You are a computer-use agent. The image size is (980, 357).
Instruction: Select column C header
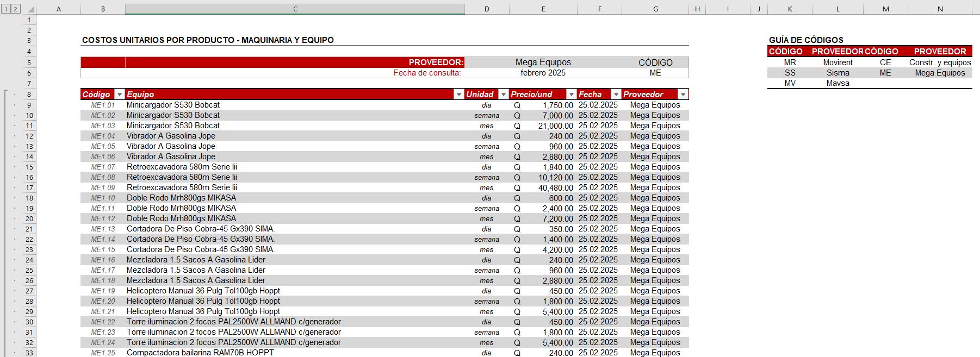tap(295, 9)
